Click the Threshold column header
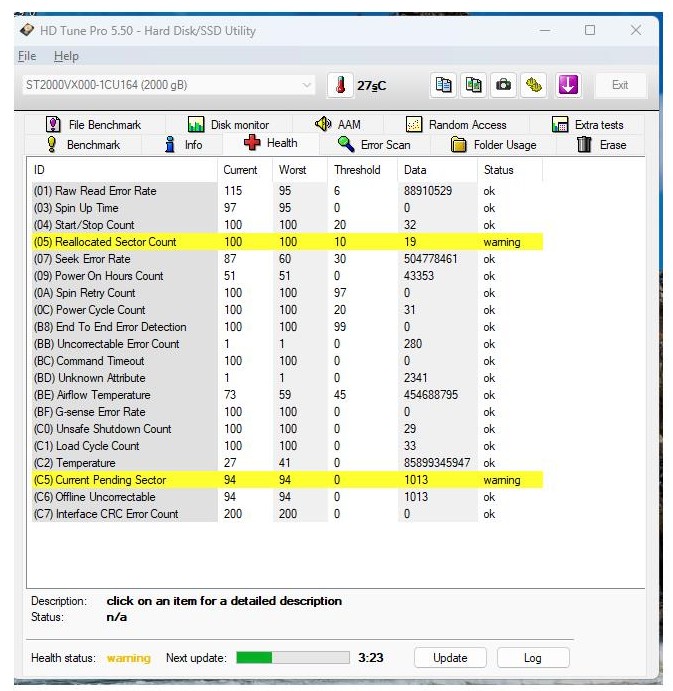673x691 pixels. [x=357, y=170]
